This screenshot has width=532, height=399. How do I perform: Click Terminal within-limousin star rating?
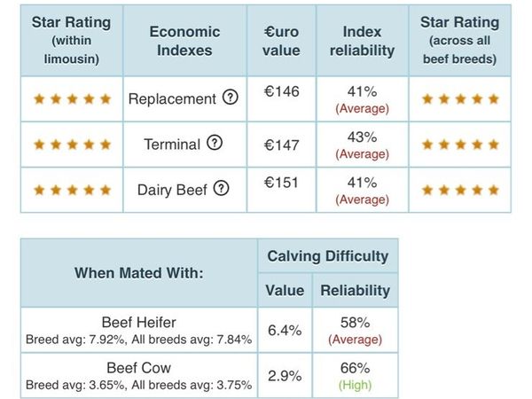click(x=73, y=145)
